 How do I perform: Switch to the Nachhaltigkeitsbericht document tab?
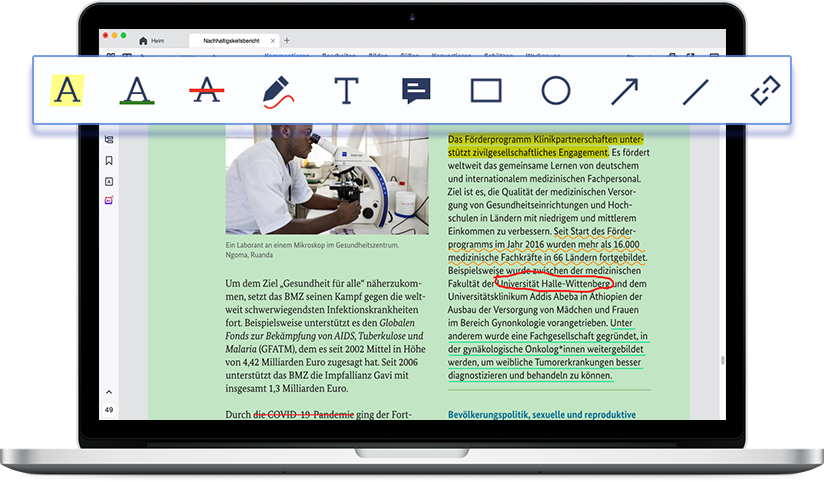(x=232, y=41)
